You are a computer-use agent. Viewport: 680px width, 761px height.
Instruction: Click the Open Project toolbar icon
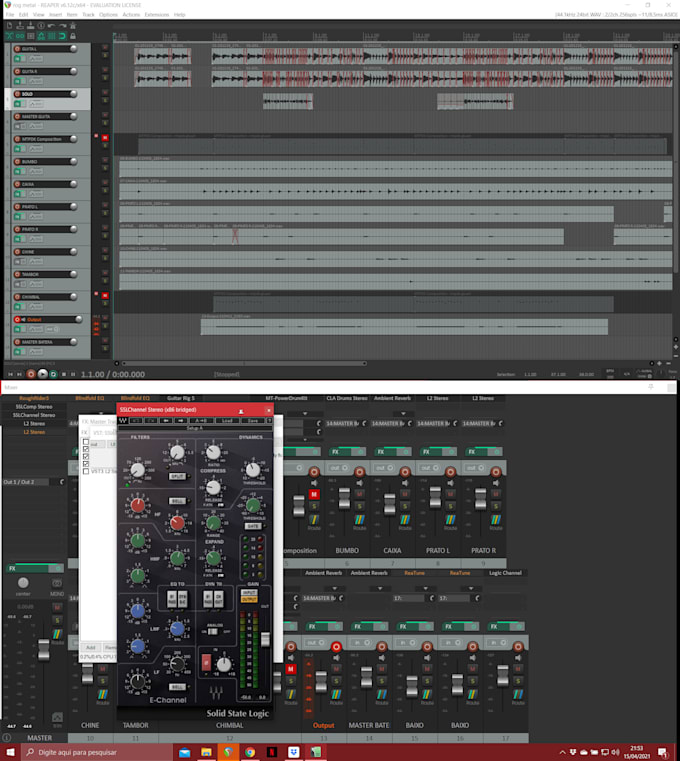coord(20,26)
